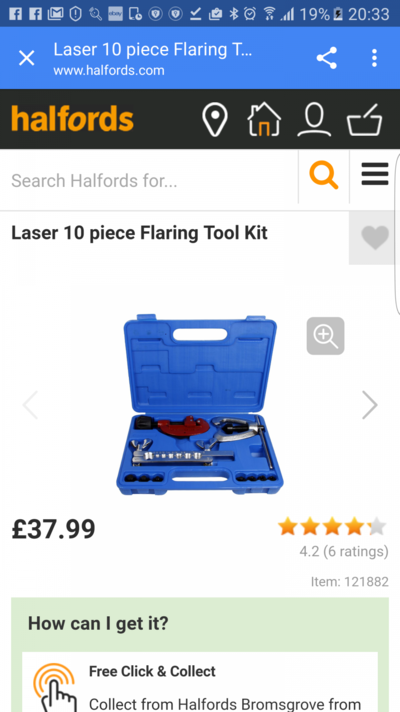This screenshot has height=712, width=400.
Task: Tap the Click & Collect hand icon
Action: click(x=54, y=687)
